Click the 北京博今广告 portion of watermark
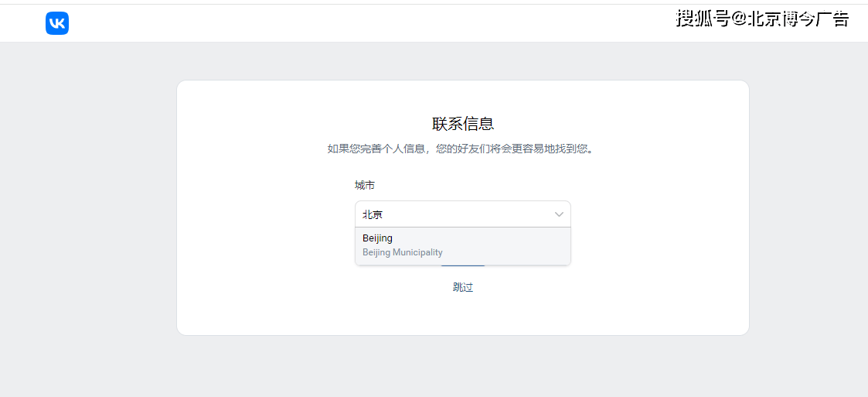868x397 pixels. [x=798, y=19]
